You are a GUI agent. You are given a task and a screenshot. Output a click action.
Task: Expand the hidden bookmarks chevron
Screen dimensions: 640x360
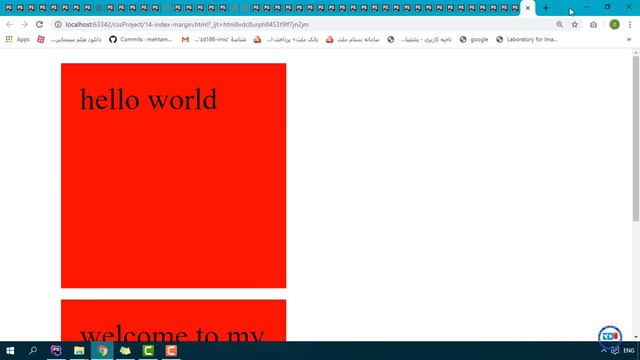(629, 40)
